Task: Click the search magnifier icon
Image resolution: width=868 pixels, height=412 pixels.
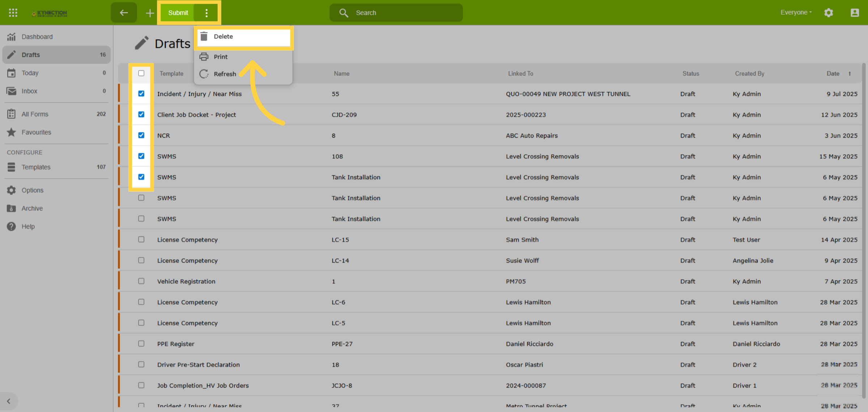Action: [344, 13]
